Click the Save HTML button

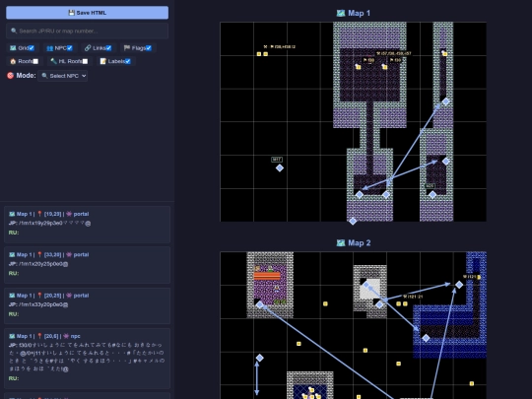(88, 13)
